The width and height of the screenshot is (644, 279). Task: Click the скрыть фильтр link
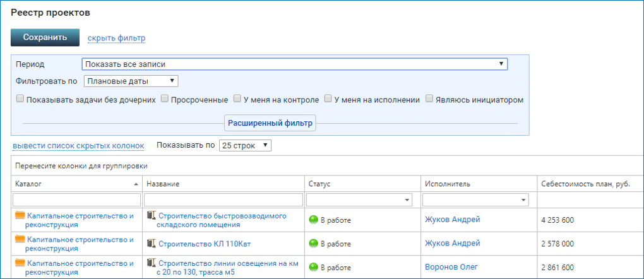coord(116,38)
